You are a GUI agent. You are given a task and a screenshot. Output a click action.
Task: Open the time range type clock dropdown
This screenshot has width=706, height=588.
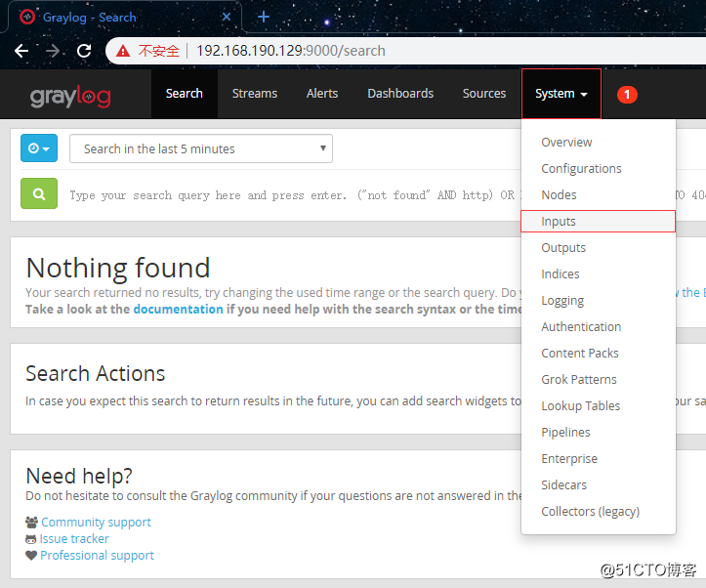39,148
